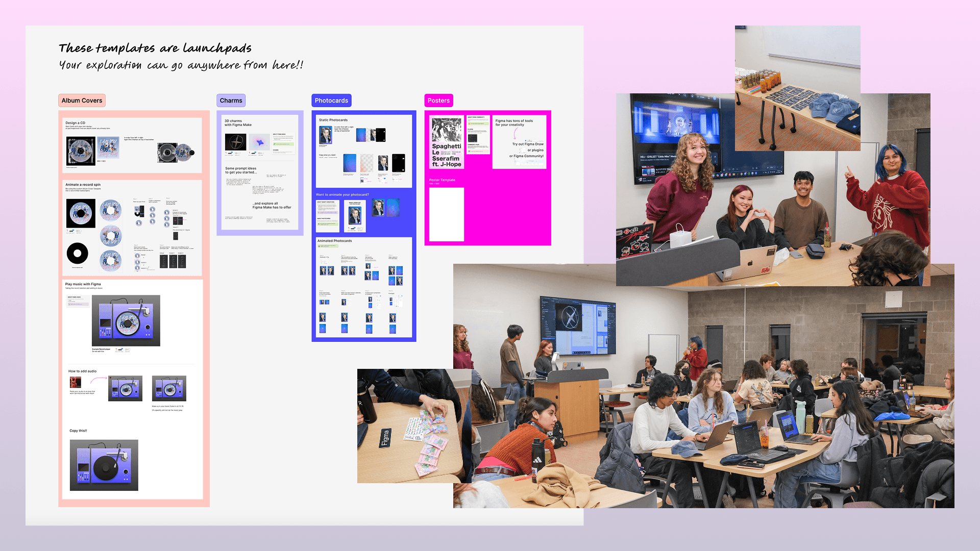Click the Photocards section label

coord(331,101)
